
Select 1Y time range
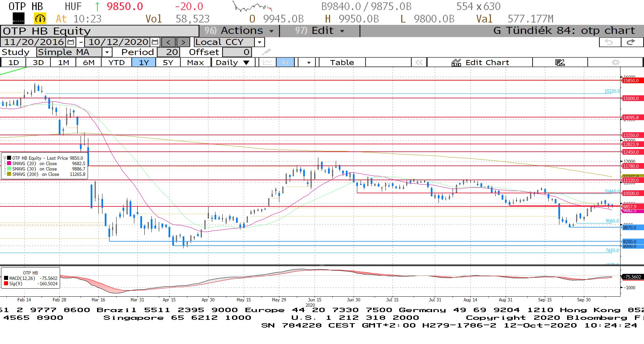[x=144, y=62]
